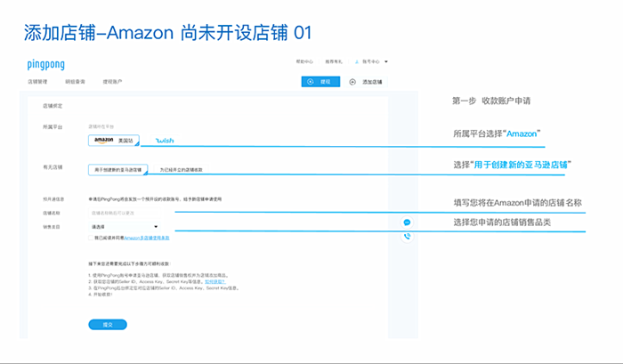This screenshot has height=364, width=623.
Task: Choose 为已经开立的店铺收款 option
Action: point(182,170)
